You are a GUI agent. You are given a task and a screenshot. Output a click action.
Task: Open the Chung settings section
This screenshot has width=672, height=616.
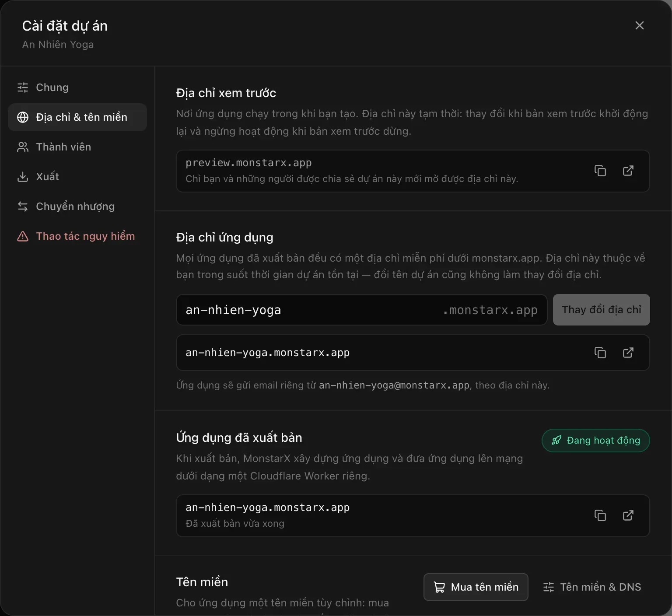pos(77,87)
